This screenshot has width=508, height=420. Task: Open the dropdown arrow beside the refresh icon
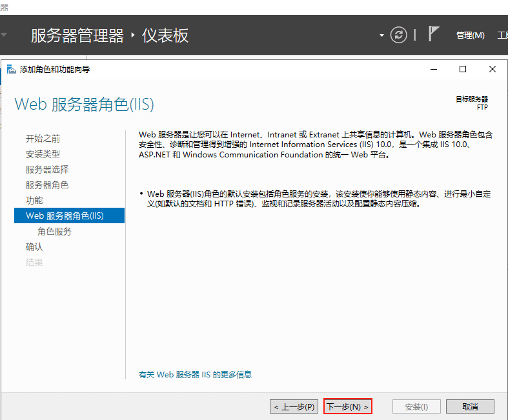[x=381, y=35]
